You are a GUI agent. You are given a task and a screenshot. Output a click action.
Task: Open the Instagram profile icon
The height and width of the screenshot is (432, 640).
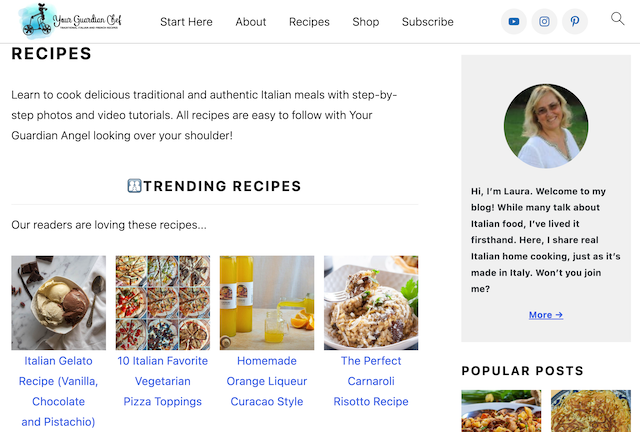point(544,21)
